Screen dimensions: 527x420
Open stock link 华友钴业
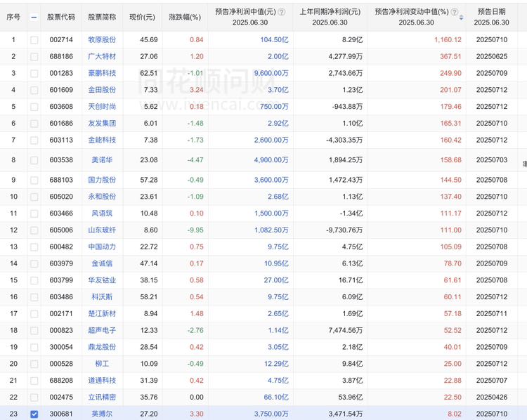click(x=102, y=280)
